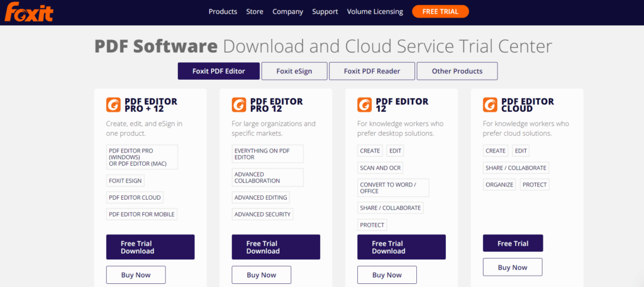
Task: Select the Foxit PDF Editor tab
Action: (x=218, y=71)
